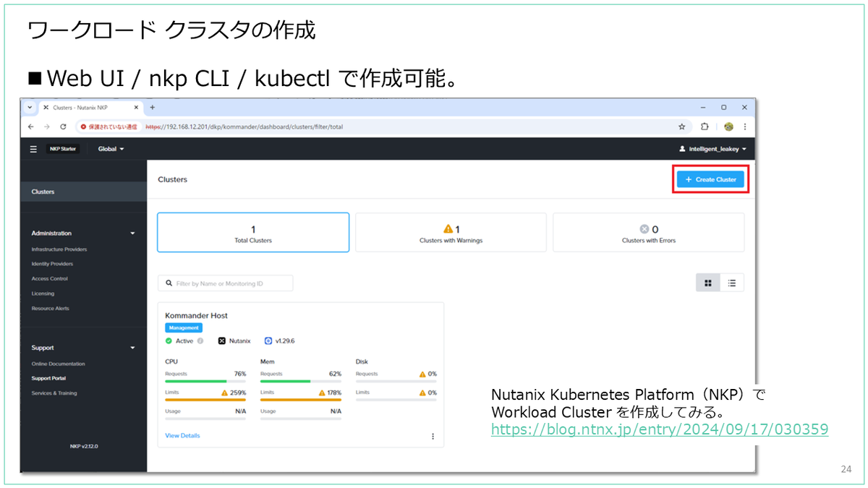Select the Clusters with Errors card
868x488 pixels.
[648, 232]
